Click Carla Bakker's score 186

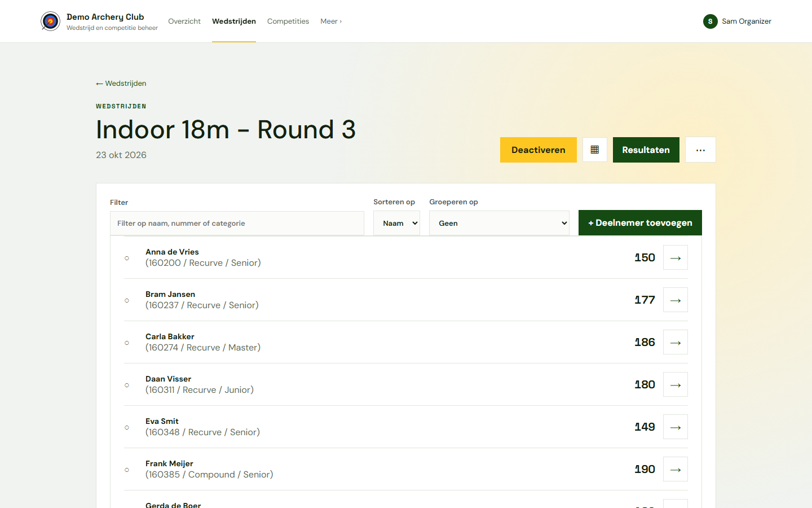645,342
